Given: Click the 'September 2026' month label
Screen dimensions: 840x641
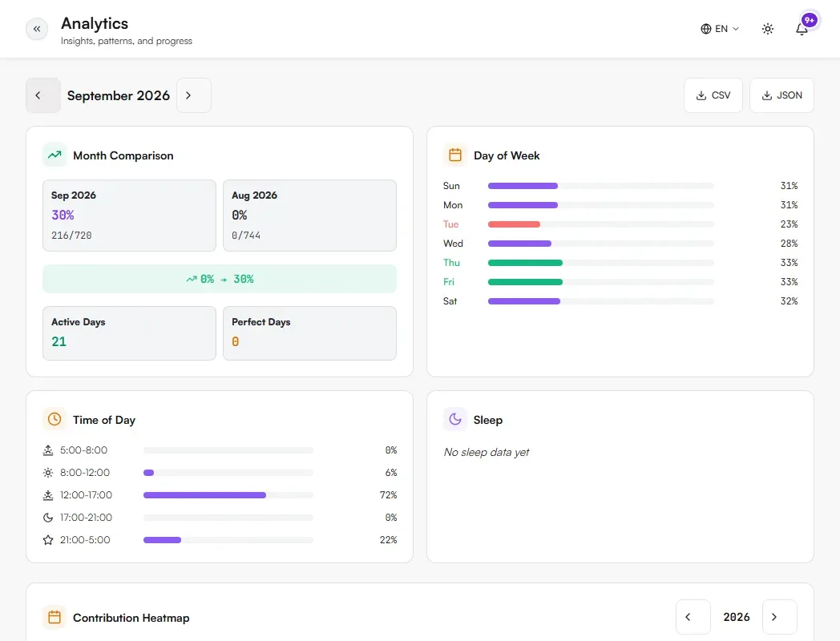Looking at the screenshot, I should pyautogui.click(x=119, y=95).
